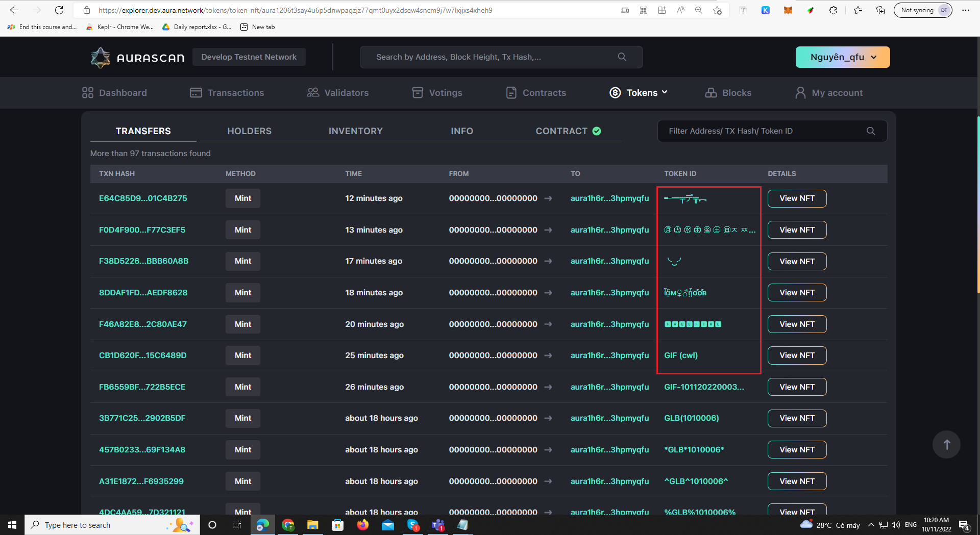View NFT for transaction CB1D620F
Image resolution: width=980 pixels, height=535 pixels.
point(796,355)
